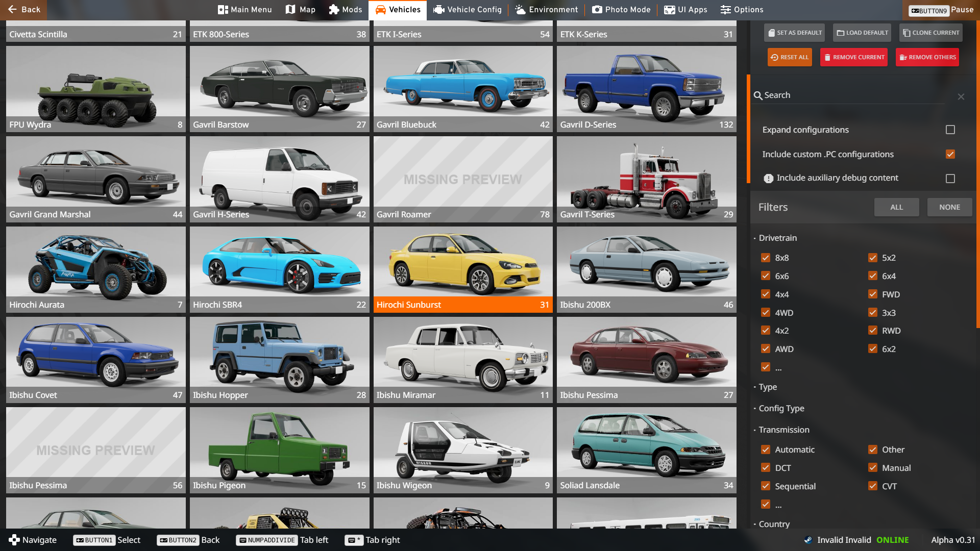Uncheck the FWD drivetrain filter
The image size is (980, 551).
(873, 294)
